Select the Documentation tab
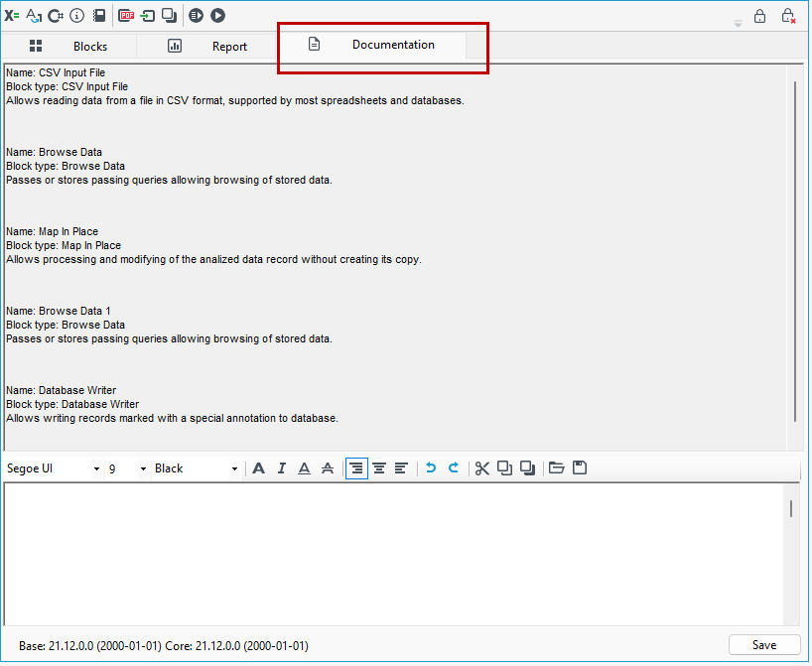812x666 pixels. 372,45
